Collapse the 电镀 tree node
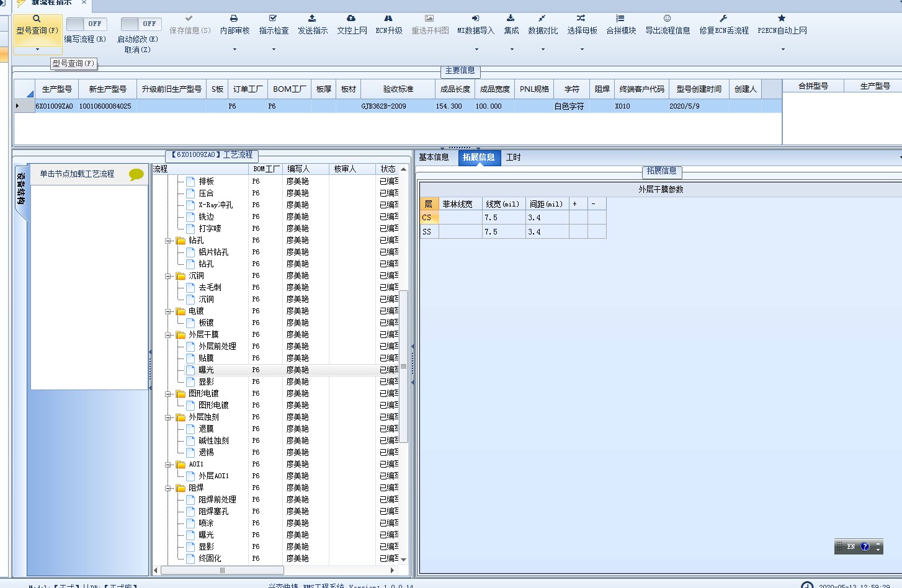 click(x=168, y=311)
